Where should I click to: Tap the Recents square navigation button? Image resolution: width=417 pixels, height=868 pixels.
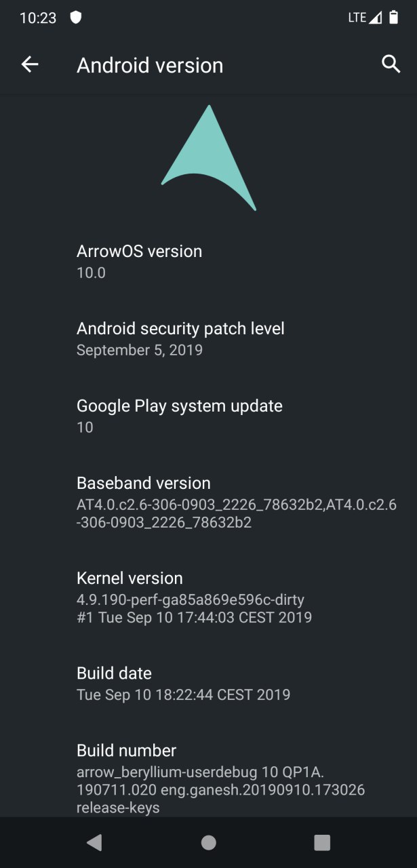point(322,842)
